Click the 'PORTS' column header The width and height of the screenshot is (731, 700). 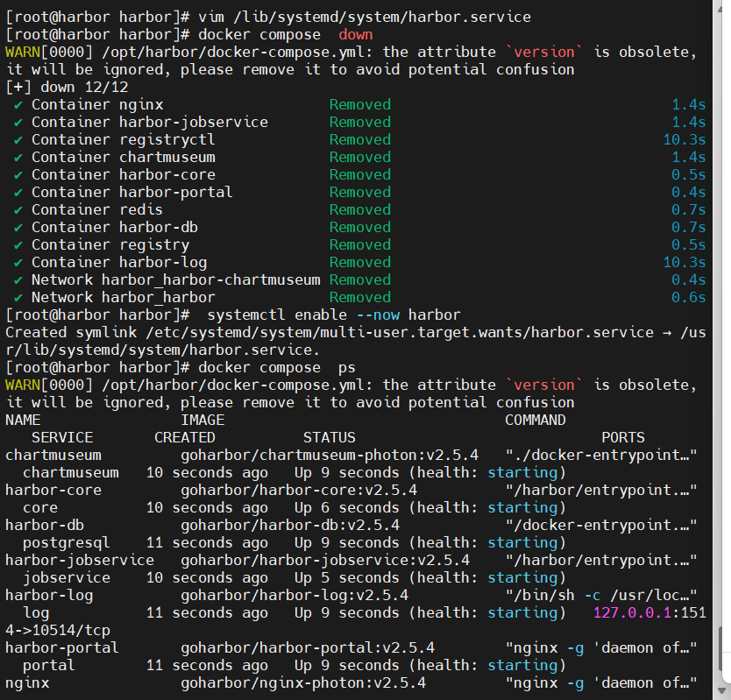click(x=623, y=438)
